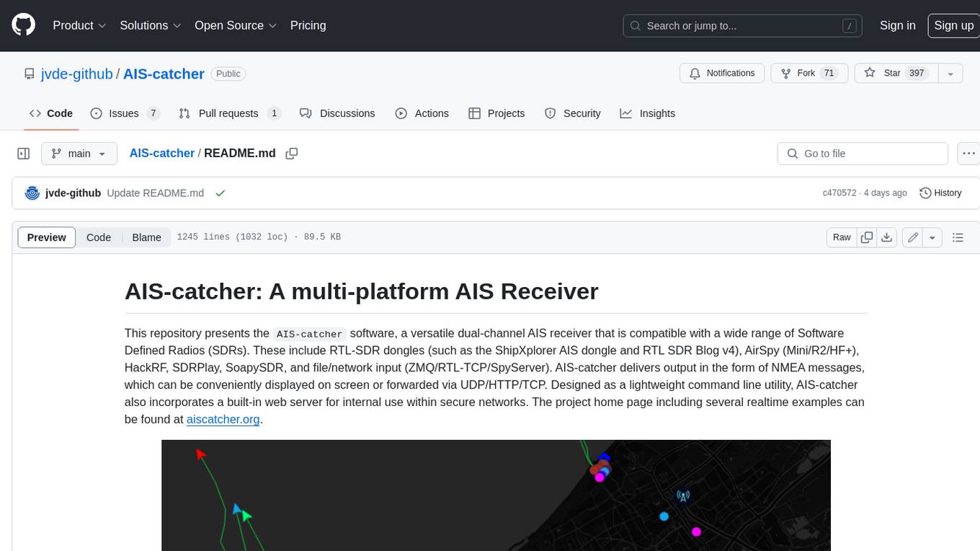This screenshot has width=980, height=551.
Task: Open jvde-github commit author link
Action: point(73,193)
